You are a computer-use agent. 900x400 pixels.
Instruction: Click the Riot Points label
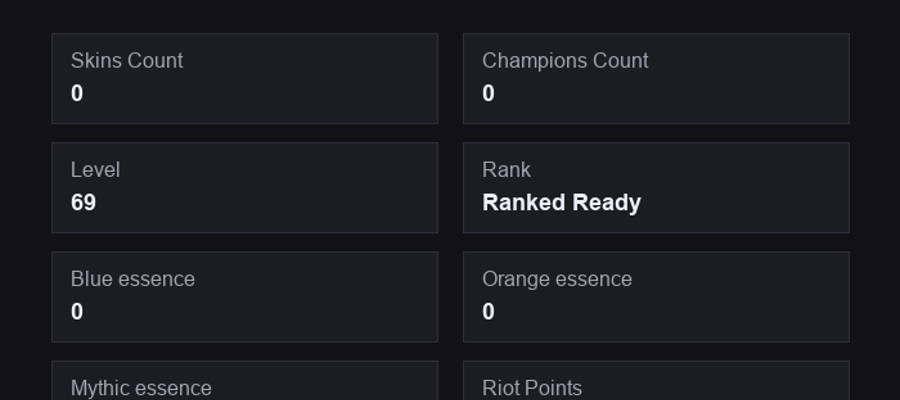point(532,388)
